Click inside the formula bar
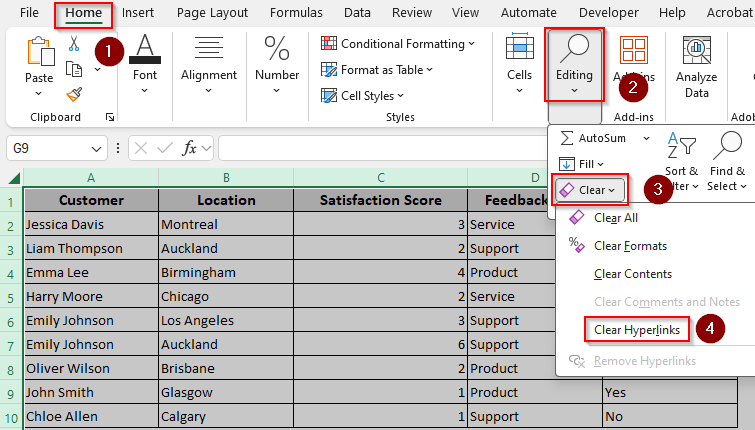This screenshot has width=755, height=430. tap(383, 148)
